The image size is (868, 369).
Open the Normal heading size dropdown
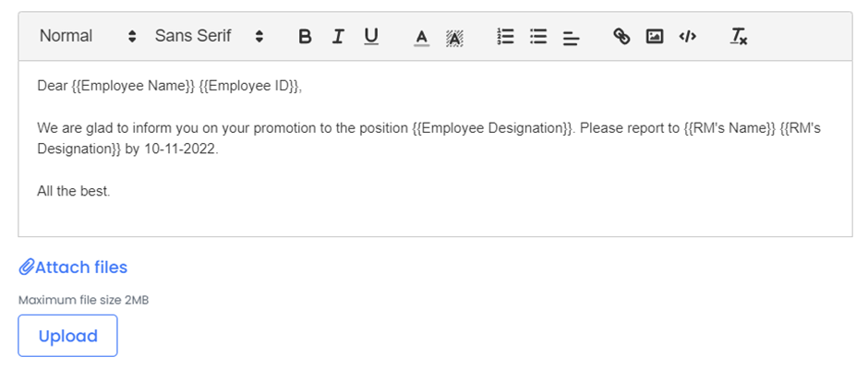pos(88,37)
